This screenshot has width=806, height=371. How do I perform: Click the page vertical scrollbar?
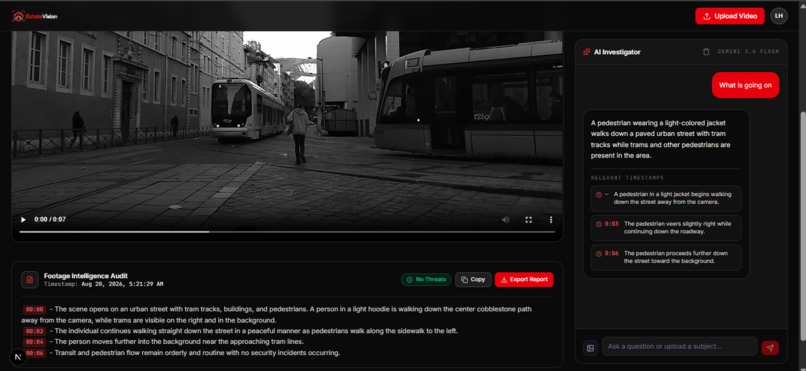coord(803,225)
